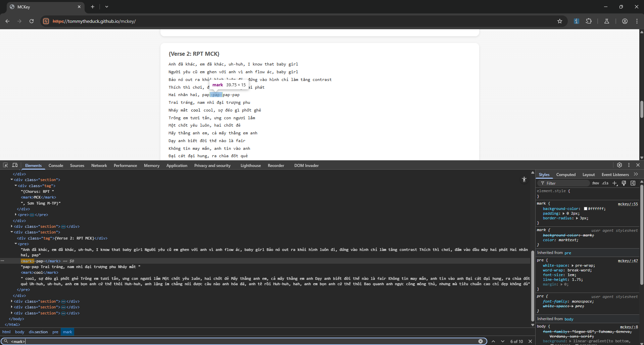Image resolution: width=644 pixels, height=345 pixels.
Task: Toggle rendering emulations paintbrush icon
Action: 624,183
